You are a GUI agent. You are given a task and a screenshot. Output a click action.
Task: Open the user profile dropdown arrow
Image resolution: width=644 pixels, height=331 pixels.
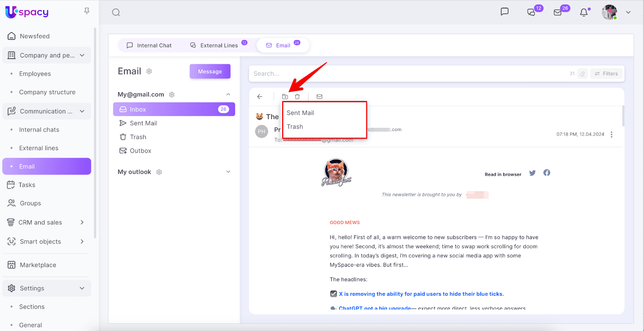pyautogui.click(x=628, y=12)
